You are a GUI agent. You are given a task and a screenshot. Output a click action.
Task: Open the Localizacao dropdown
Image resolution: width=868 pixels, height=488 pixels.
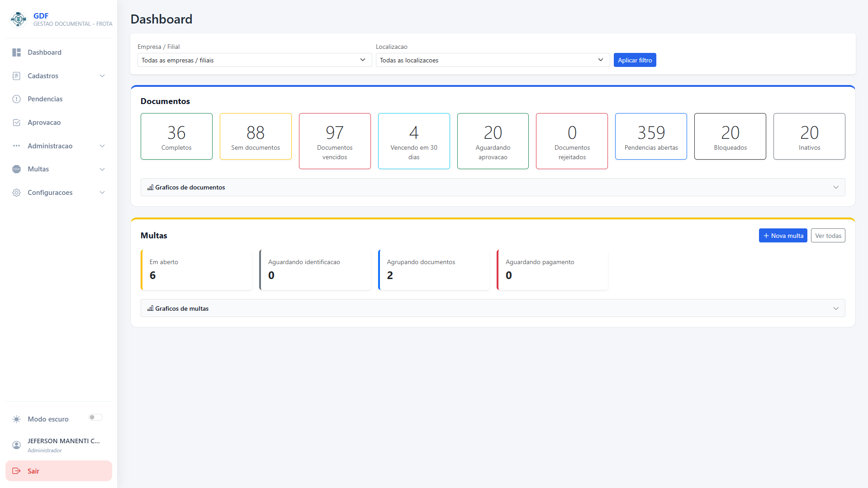click(x=493, y=60)
